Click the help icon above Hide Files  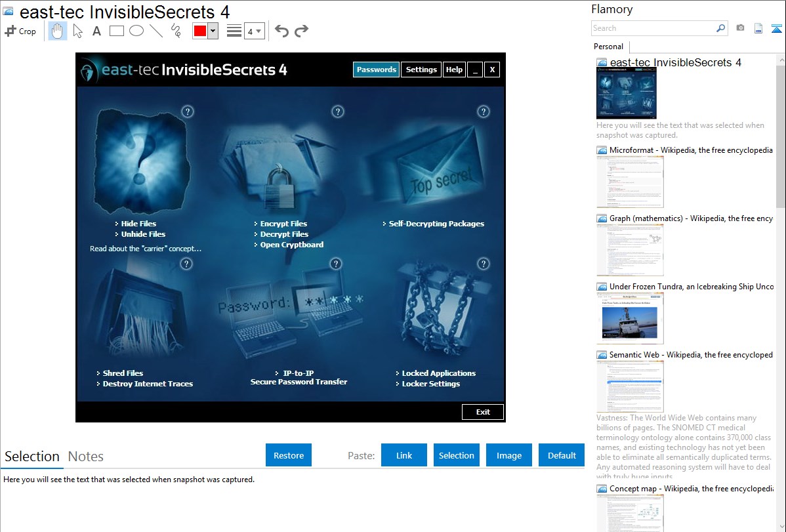[x=188, y=112]
